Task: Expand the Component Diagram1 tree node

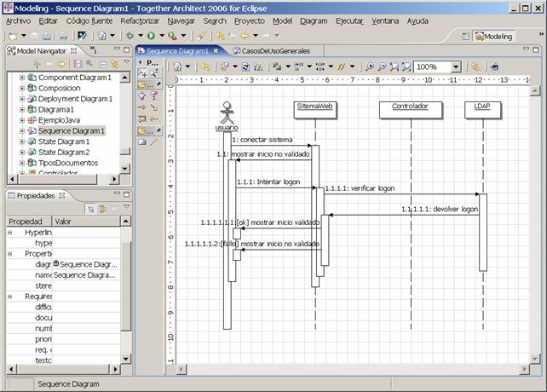Action: pos(22,78)
